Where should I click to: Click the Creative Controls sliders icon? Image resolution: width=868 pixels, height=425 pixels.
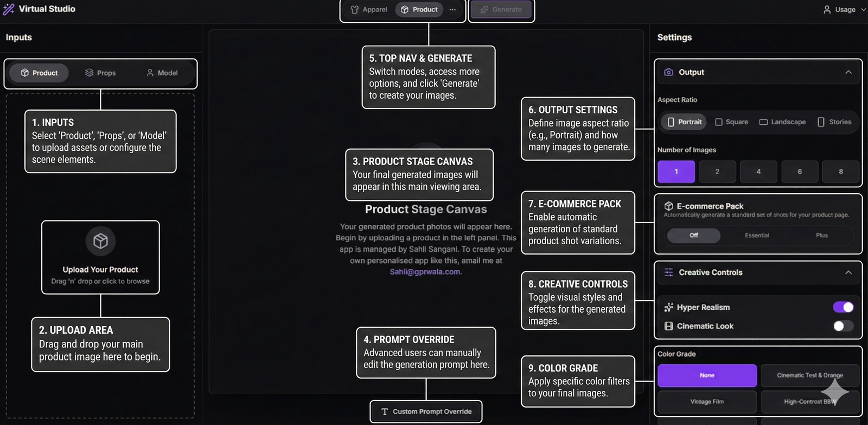668,272
